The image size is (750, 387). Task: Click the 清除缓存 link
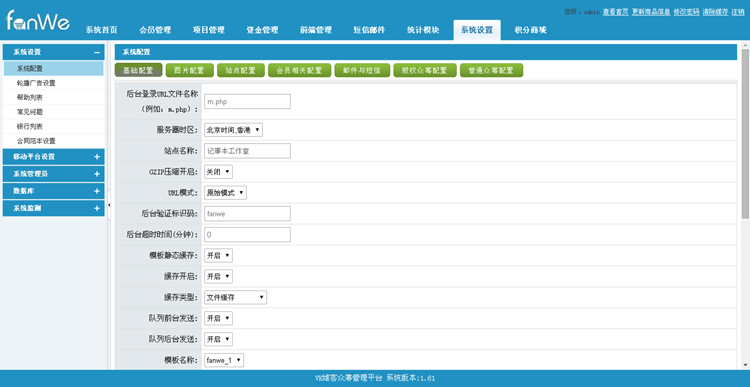tap(716, 12)
